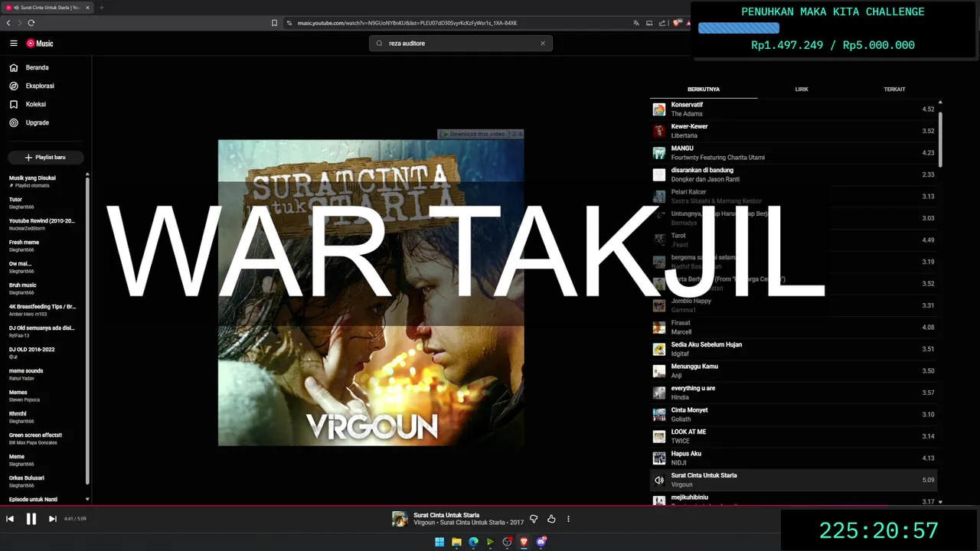Play disarankan di bandung in queue
980x551 pixels.
coord(793,174)
